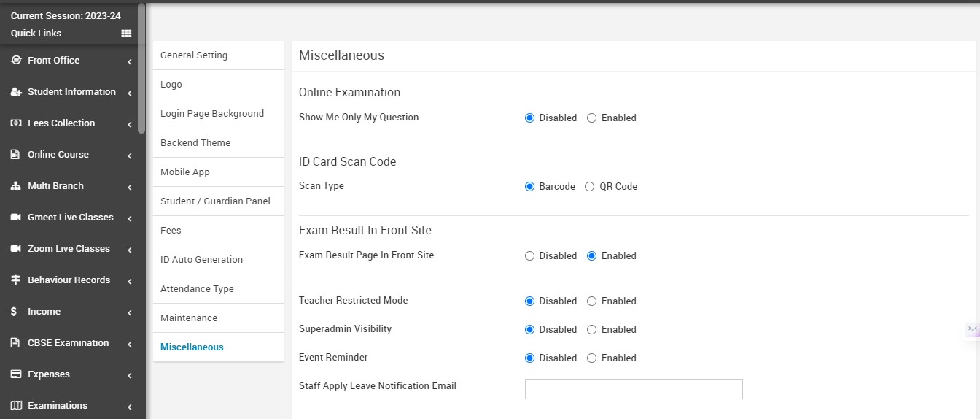
Task: Open the General Setting tab
Action: coord(194,55)
